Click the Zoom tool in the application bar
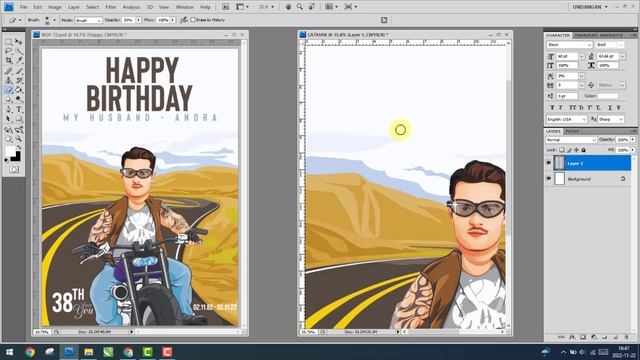640x360 pixels. [300, 7]
